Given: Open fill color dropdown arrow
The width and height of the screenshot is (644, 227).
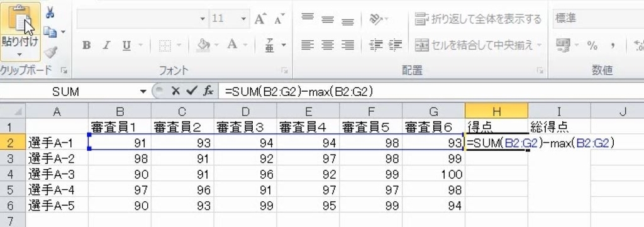Looking at the screenshot, I should (x=217, y=45).
